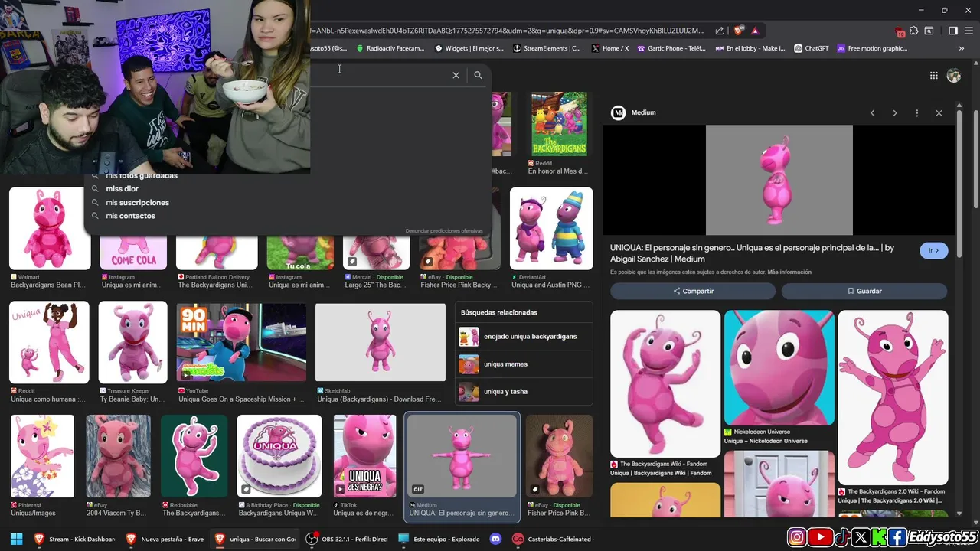
Task: Close the Medium image preview panel
Action: tap(939, 113)
